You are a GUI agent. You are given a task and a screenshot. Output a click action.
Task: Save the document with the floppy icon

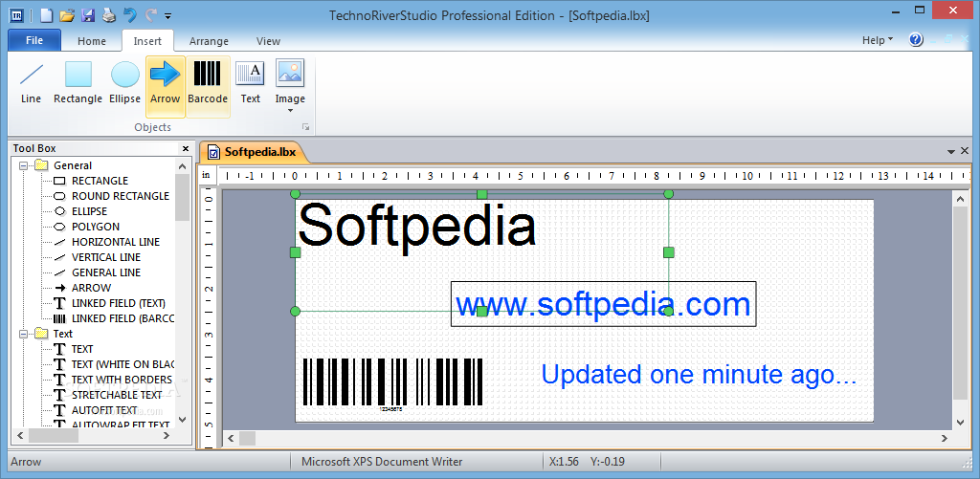pyautogui.click(x=88, y=15)
